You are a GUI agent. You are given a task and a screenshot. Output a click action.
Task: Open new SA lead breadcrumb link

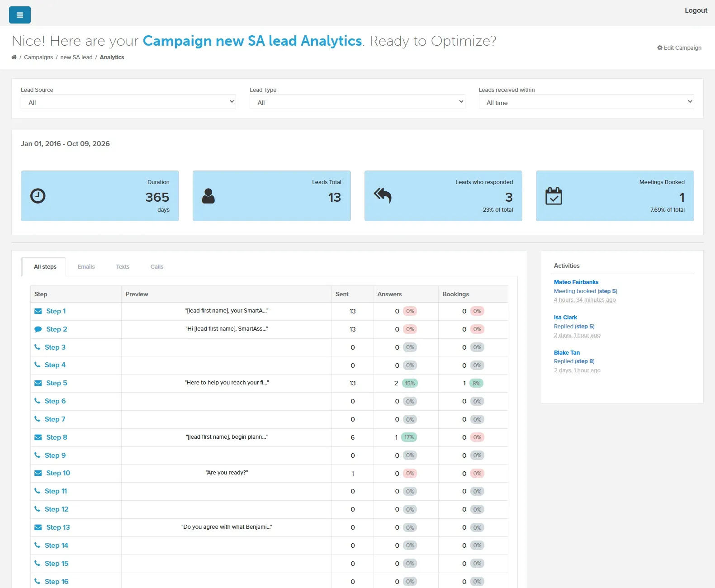coord(76,57)
